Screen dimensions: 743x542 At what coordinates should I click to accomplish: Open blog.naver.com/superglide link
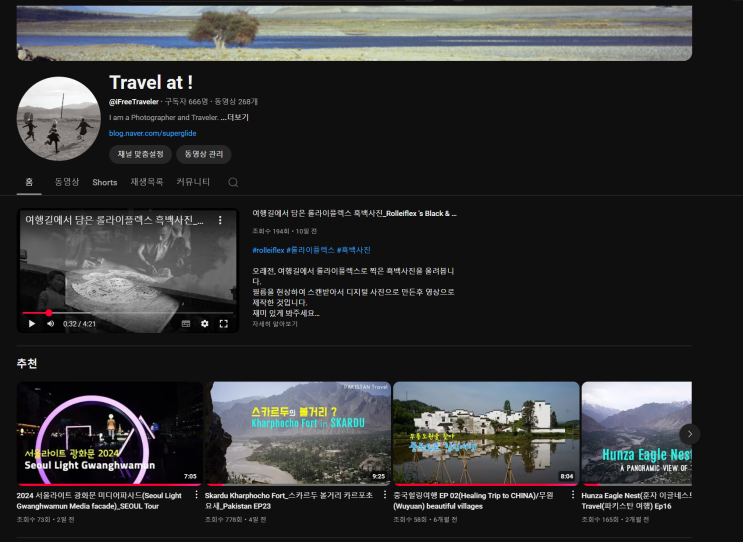tap(153, 133)
